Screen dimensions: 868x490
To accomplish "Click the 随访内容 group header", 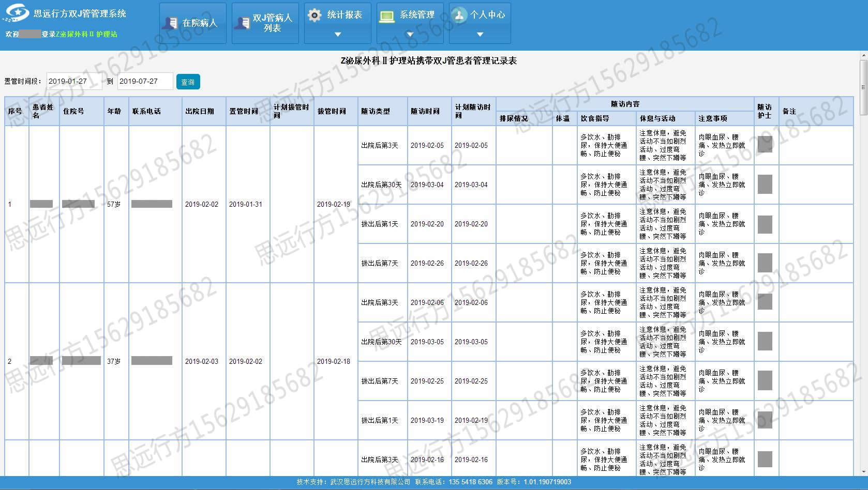I will (x=625, y=104).
